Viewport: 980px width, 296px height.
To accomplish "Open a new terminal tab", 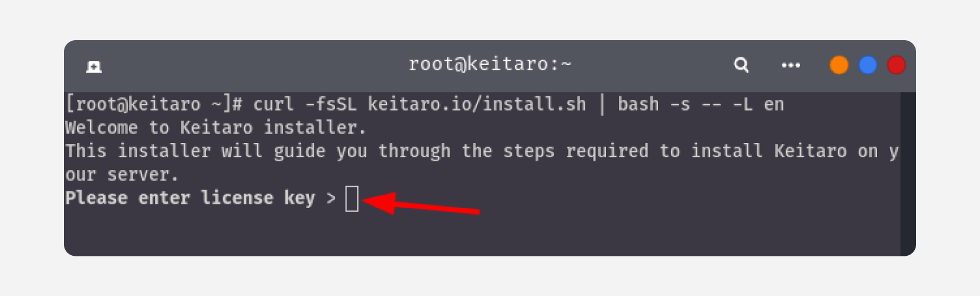I will pos(94,66).
